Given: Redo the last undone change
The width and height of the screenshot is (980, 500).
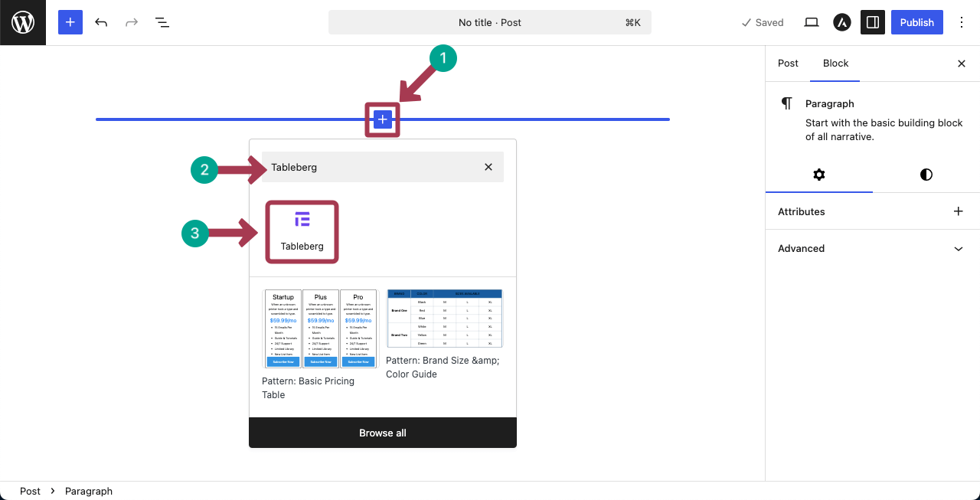Looking at the screenshot, I should click(x=132, y=22).
